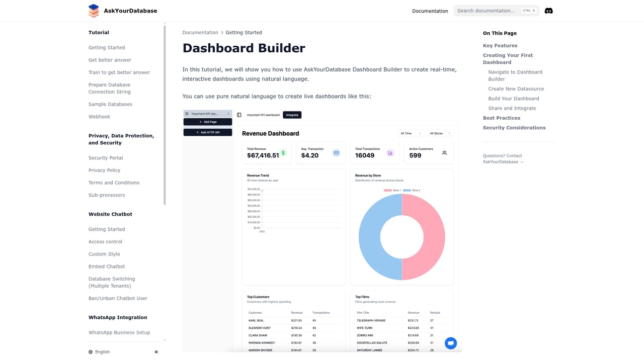Open the Discord icon in header
The image size is (644, 362).
pyautogui.click(x=548, y=11)
